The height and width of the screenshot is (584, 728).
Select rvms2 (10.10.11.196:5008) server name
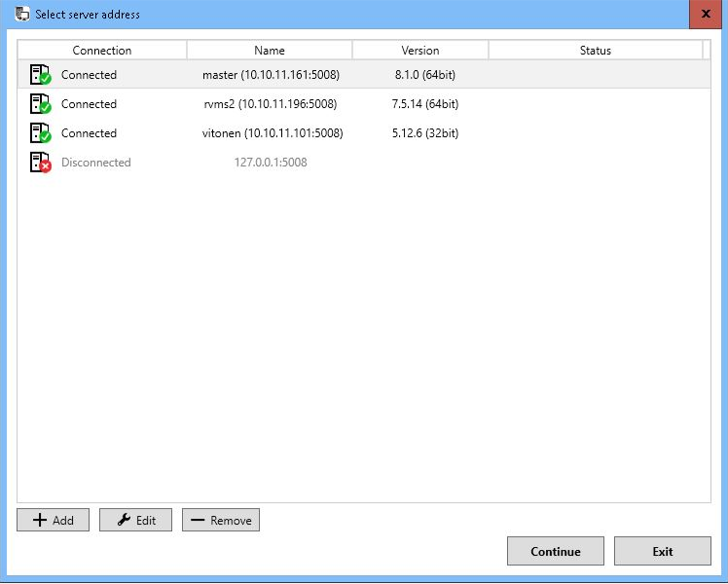click(271, 104)
